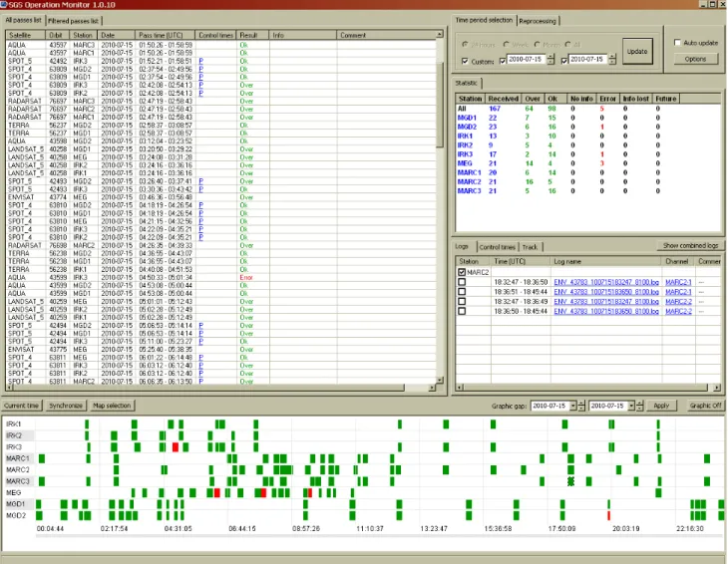Image resolution: width=728 pixels, height=564 pixels.
Task: Click the custom start date input field
Action: (x=527, y=60)
